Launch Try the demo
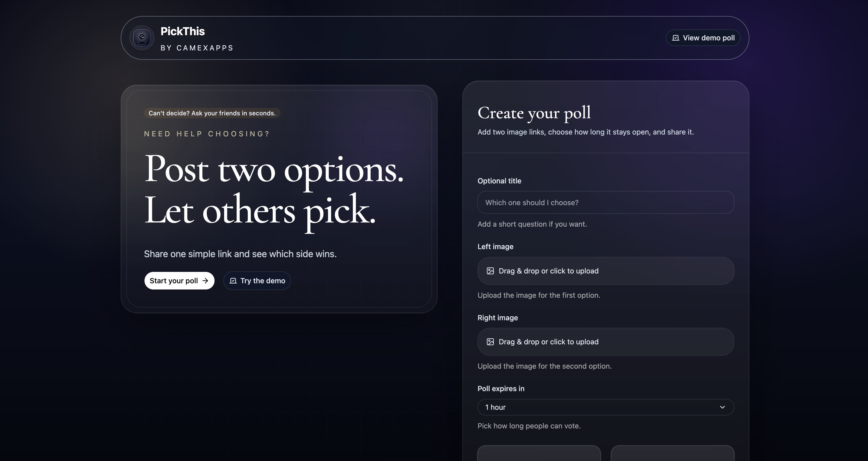This screenshot has width=868, height=461. coord(257,281)
